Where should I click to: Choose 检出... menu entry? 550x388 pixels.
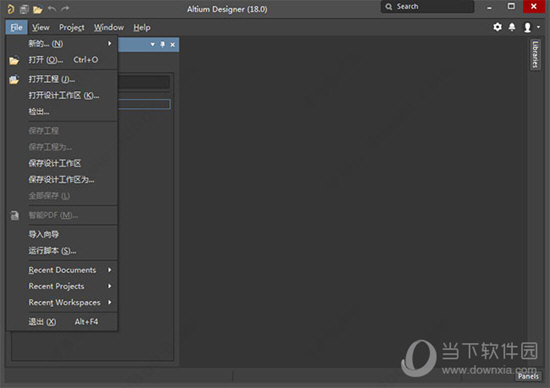point(62,112)
